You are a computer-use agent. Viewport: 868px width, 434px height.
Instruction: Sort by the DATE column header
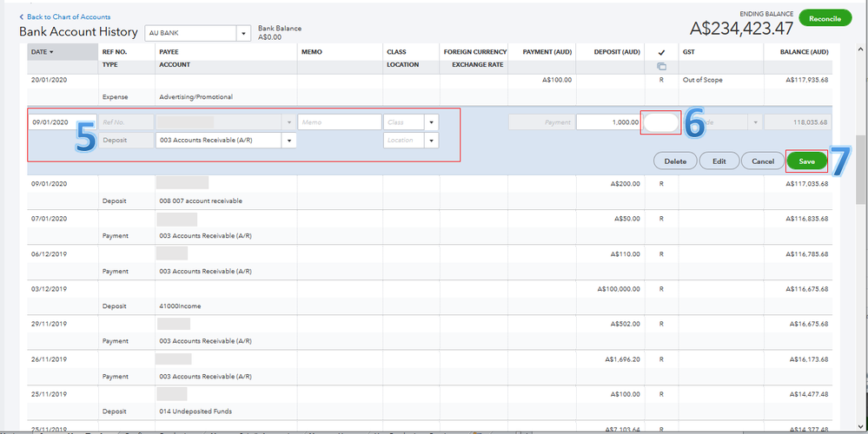tap(62, 52)
